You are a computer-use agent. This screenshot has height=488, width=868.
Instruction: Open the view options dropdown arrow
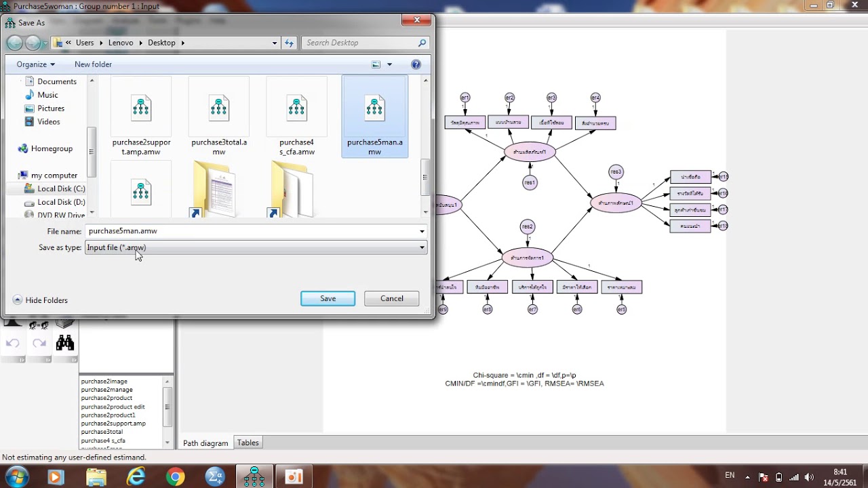pyautogui.click(x=389, y=64)
